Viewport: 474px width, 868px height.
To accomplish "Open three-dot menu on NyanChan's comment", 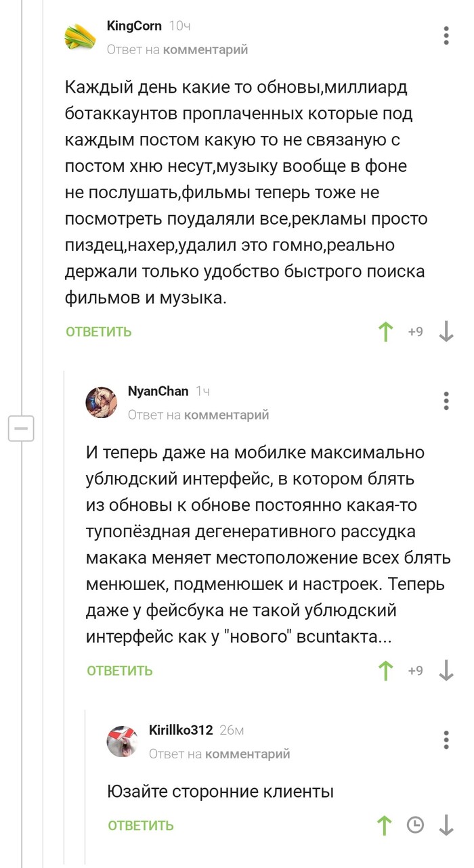I will click(x=446, y=400).
